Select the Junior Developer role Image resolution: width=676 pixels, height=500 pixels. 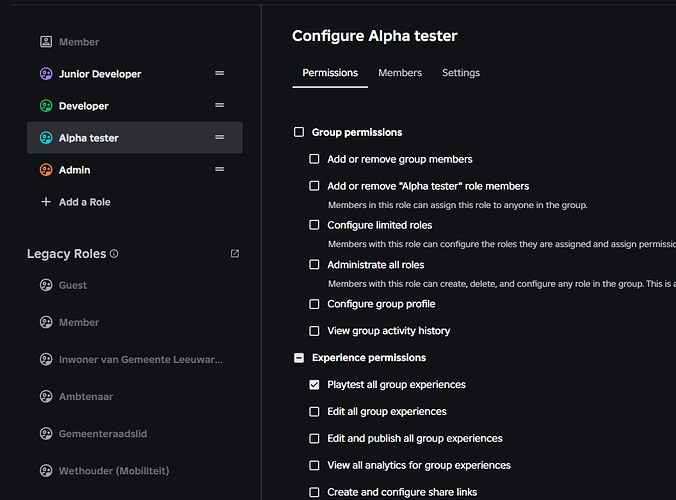point(135,74)
